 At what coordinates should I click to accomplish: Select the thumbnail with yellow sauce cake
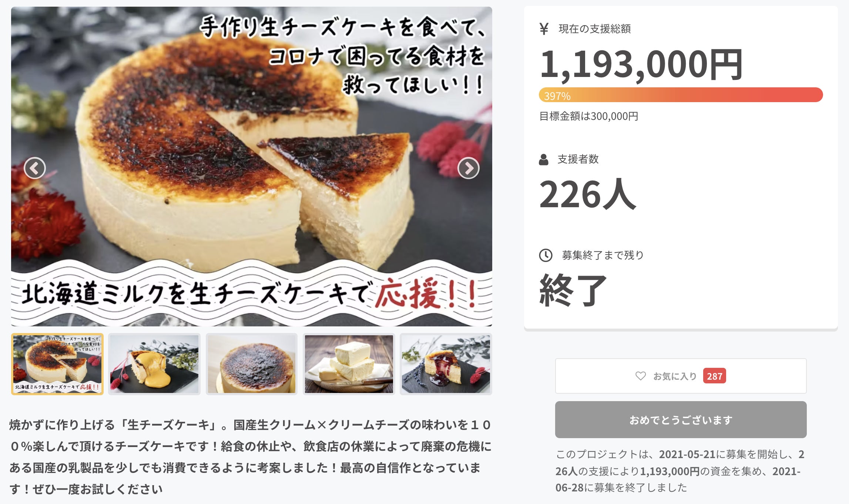pyautogui.click(x=154, y=364)
